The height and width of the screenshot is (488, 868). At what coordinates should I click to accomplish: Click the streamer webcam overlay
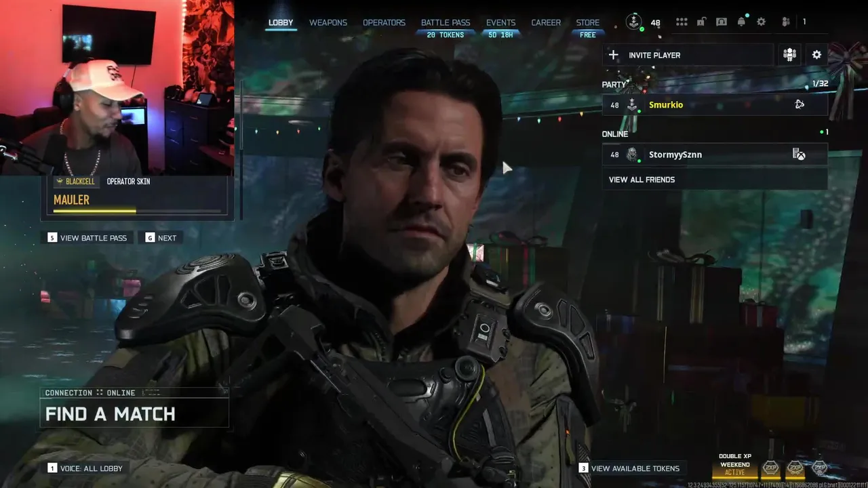click(x=117, y=87)
